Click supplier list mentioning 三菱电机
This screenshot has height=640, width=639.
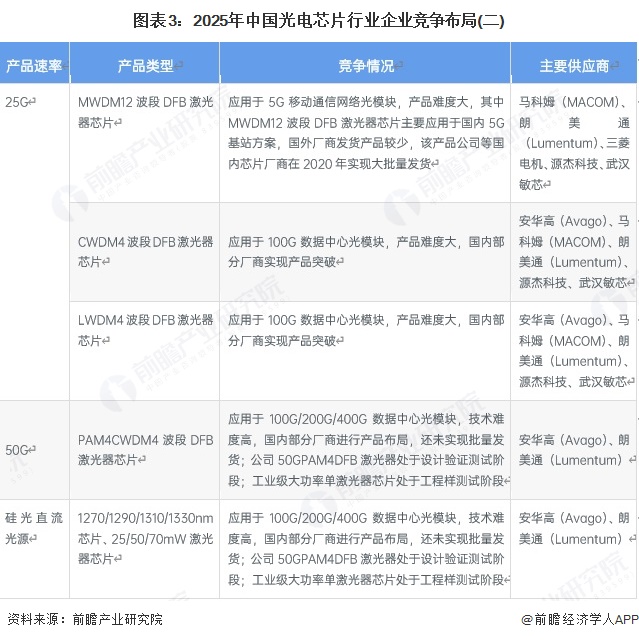[x=574, y=143]
